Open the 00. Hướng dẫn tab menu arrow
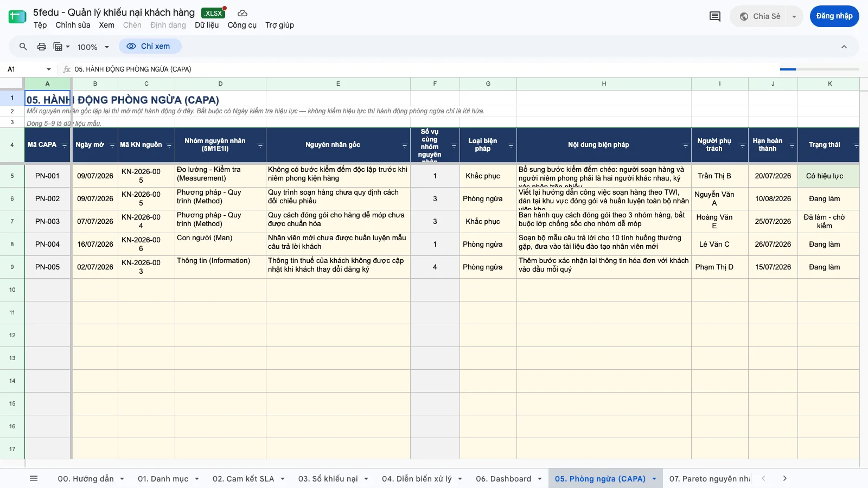The width and height of the screenshot is (868, 488). (x=122, y=479)
